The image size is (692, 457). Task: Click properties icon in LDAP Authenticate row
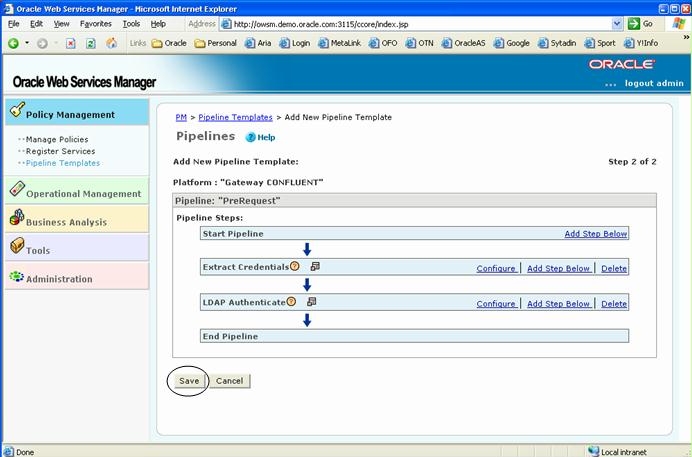pos(311,302)
